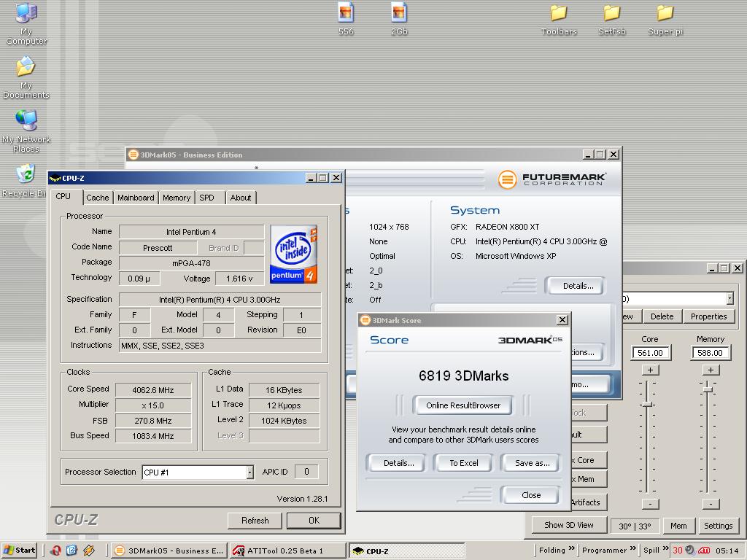Open the Processor Selection dropdown

pos(249,472)
